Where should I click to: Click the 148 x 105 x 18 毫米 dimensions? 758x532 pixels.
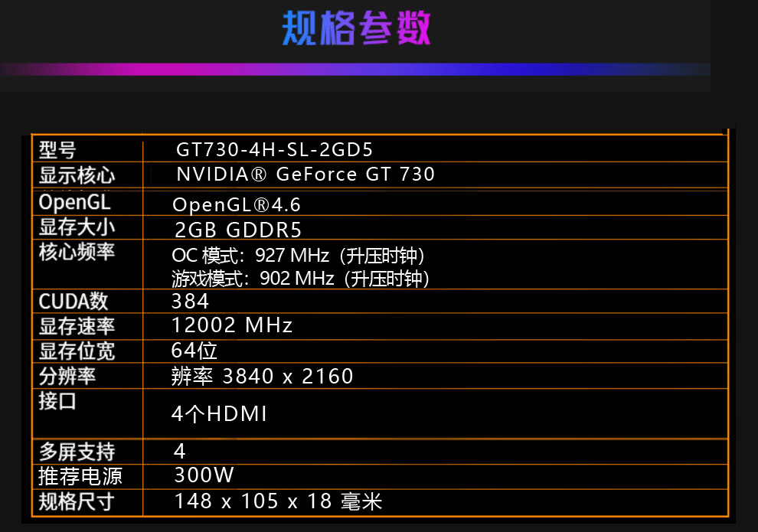(x=278, y=502)
